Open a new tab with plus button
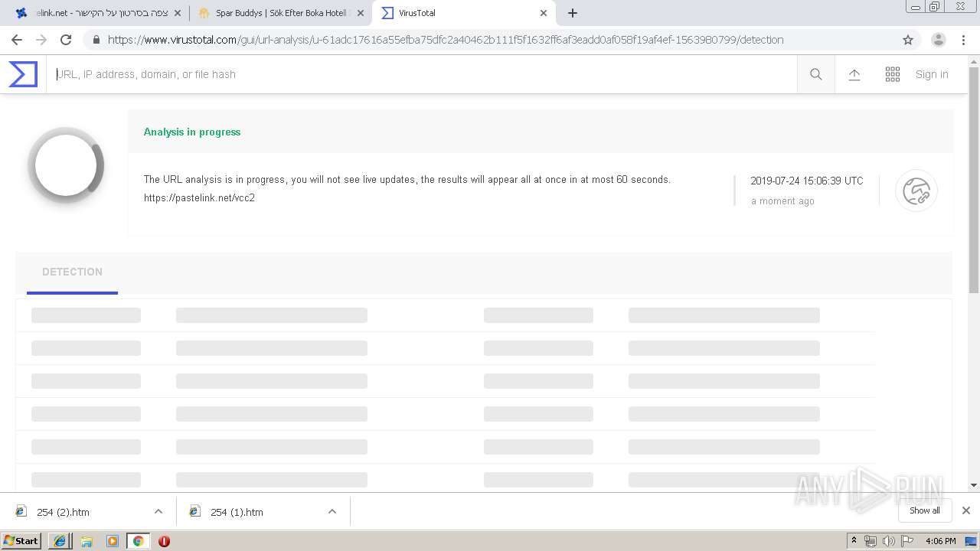 click(x=573, y=13)
